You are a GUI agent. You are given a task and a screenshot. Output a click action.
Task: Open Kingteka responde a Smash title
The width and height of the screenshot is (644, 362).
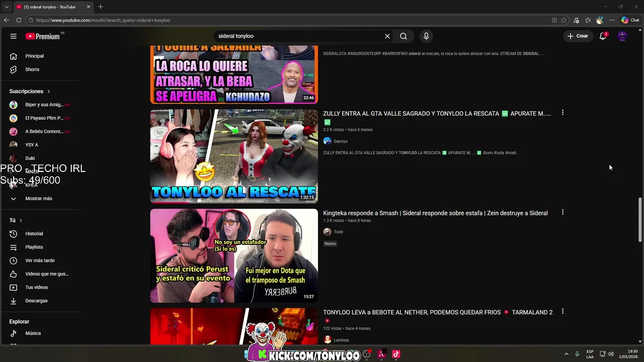(435, 213)
